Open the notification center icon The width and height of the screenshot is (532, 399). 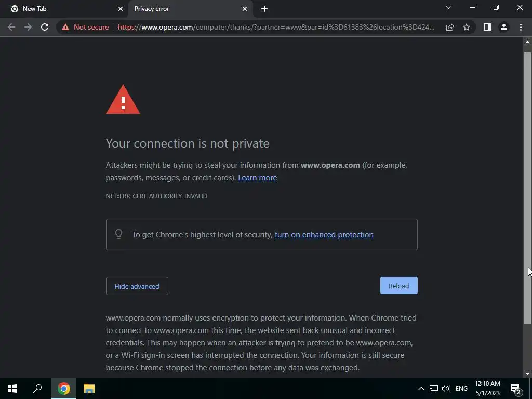pyautogui.click(x=516, y=389)
